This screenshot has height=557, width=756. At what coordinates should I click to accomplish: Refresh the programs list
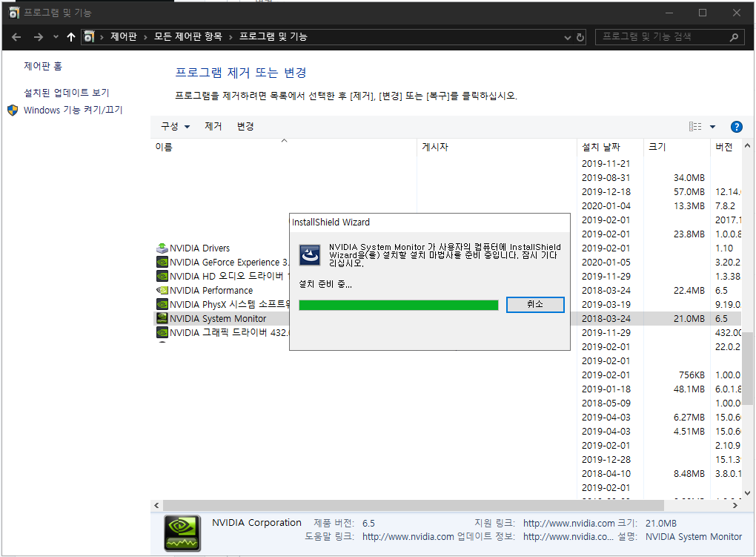tap(580, 37)
